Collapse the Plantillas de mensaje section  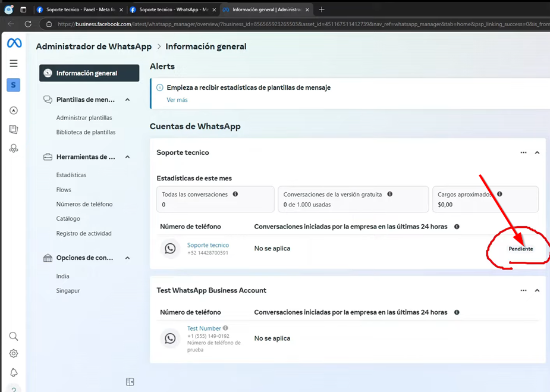[x=128, y=100]
